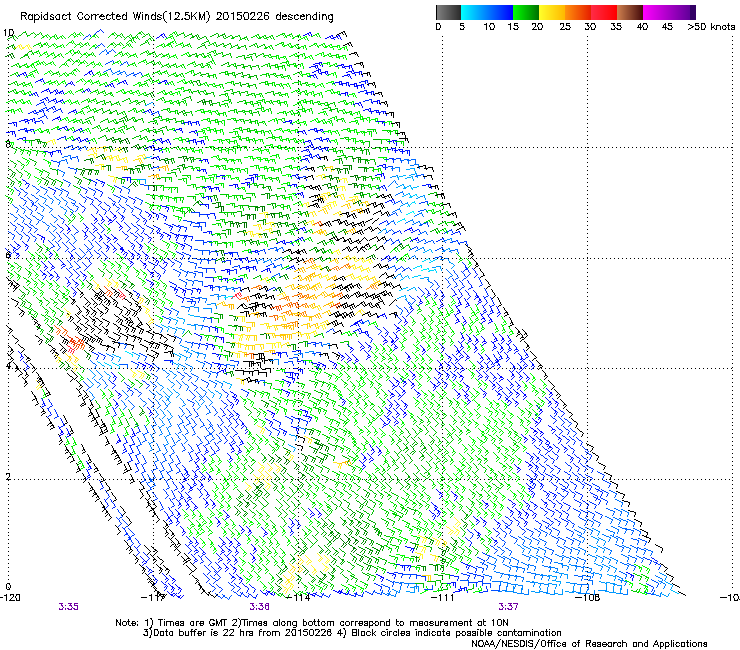Viewport: 740px width, 650px height.
Task: Click the '45' label under the color scale
Action: point(667,27)
